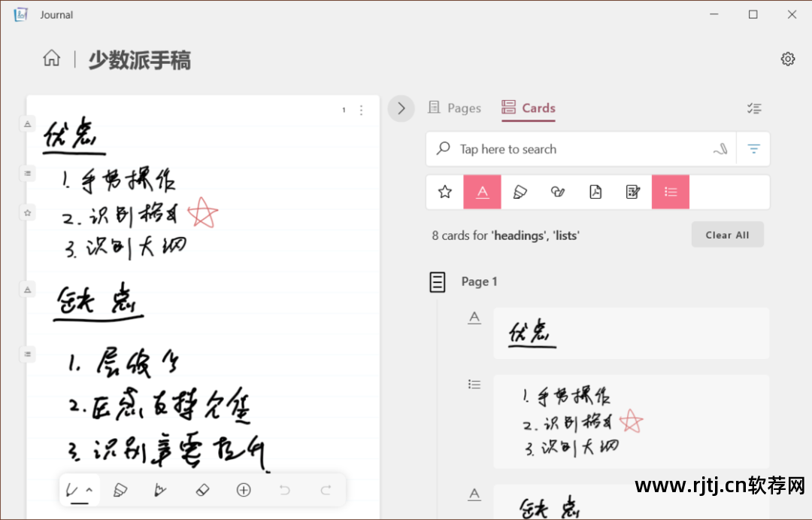Toggle the starred filter
Screen dimensions: 812x520
click(445, 192)
